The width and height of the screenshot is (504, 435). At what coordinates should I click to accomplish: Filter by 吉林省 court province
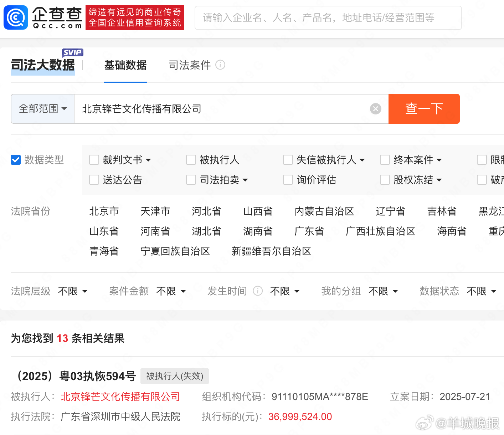coord(442,211)
